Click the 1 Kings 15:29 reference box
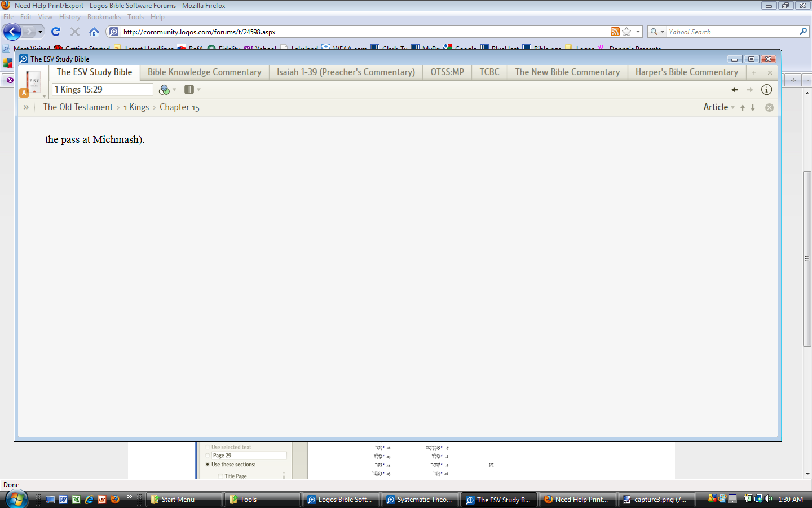 102,89
